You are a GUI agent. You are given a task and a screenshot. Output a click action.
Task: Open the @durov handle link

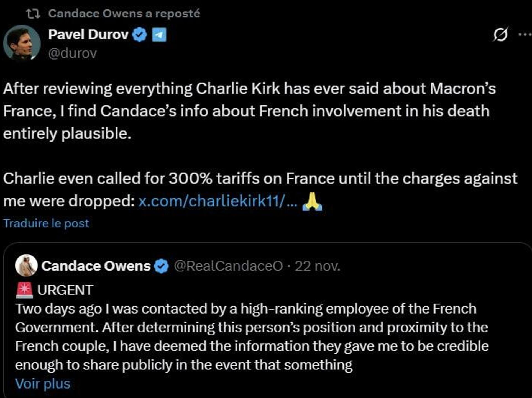[72, 53]
